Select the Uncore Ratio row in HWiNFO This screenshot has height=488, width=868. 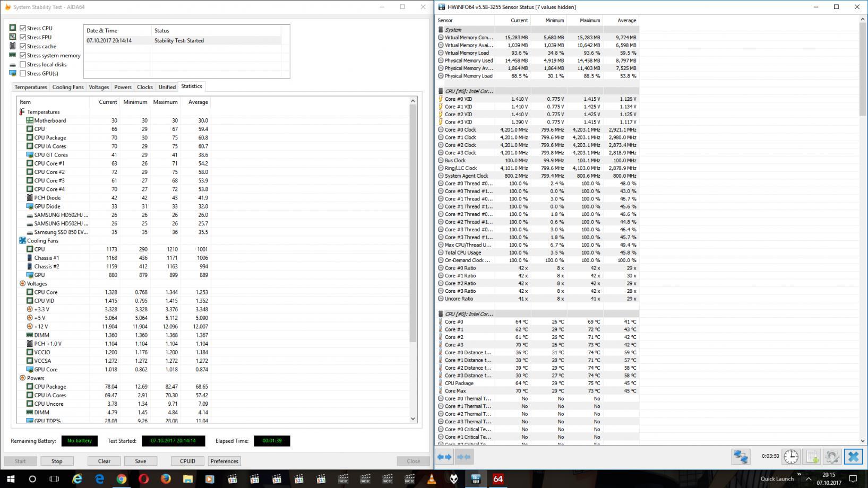point(537,299)
